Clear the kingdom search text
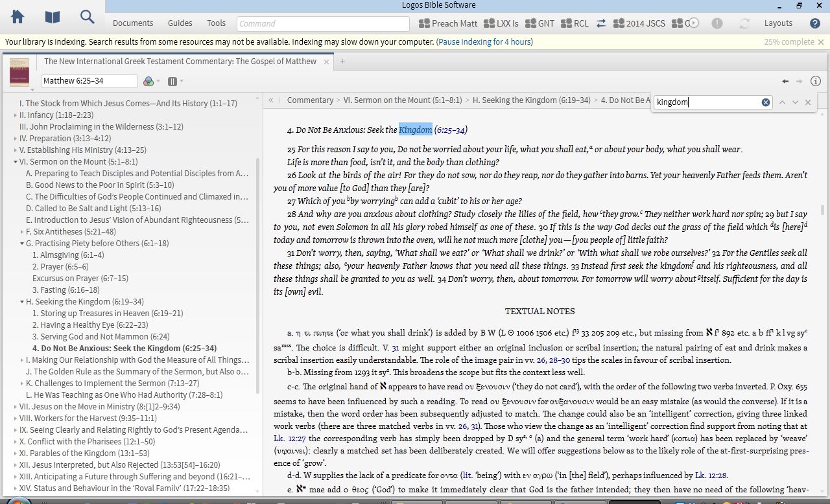Viewport: 830px width, 504px height. [765, 102]
